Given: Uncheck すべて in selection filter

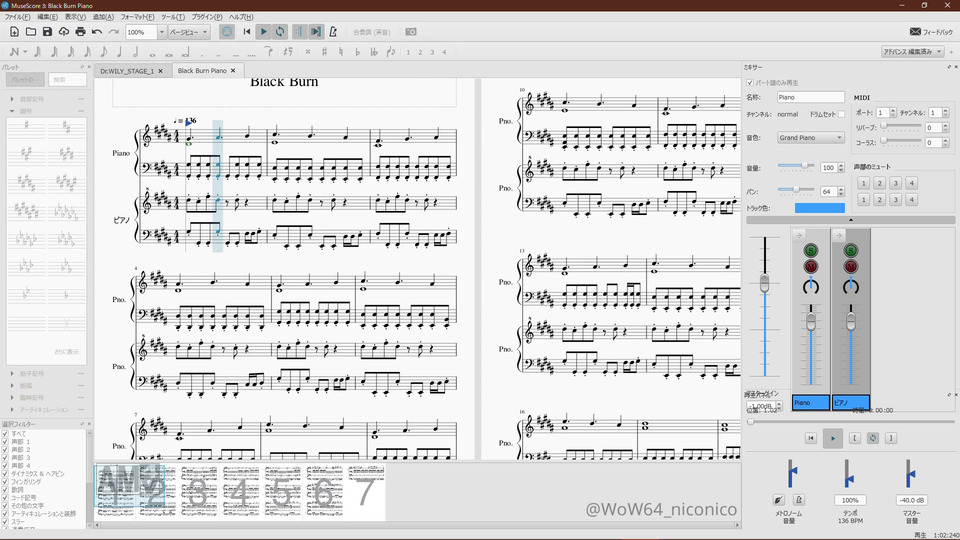Looking at the screenshot, I should click(x=6, y=433).
